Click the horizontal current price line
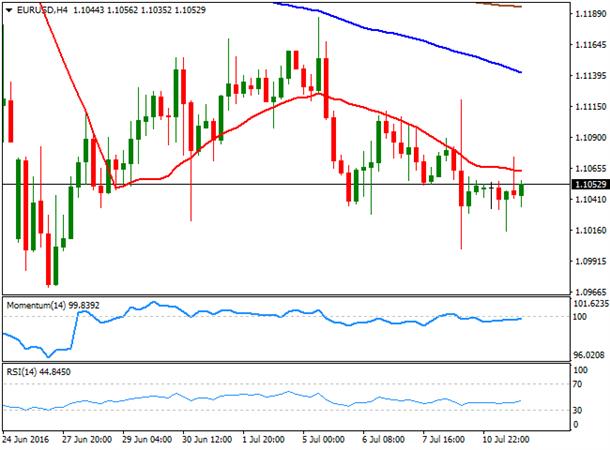610x450 pixels. pos(287,184)
